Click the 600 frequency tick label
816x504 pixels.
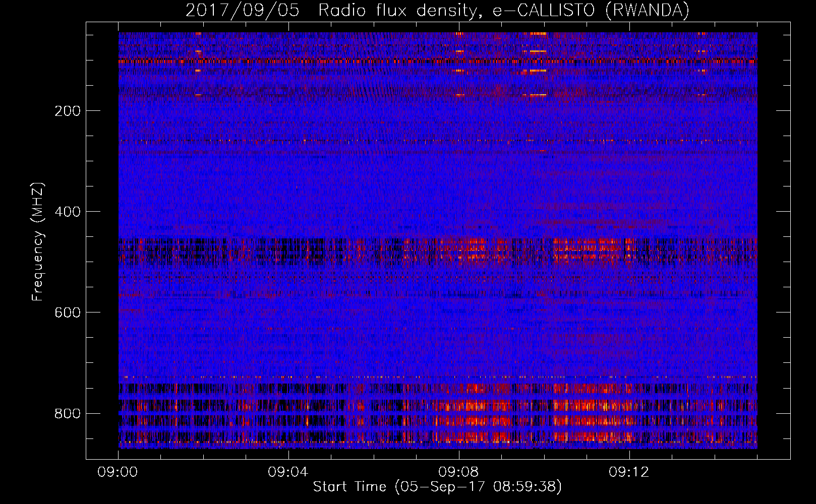(68, 312)
